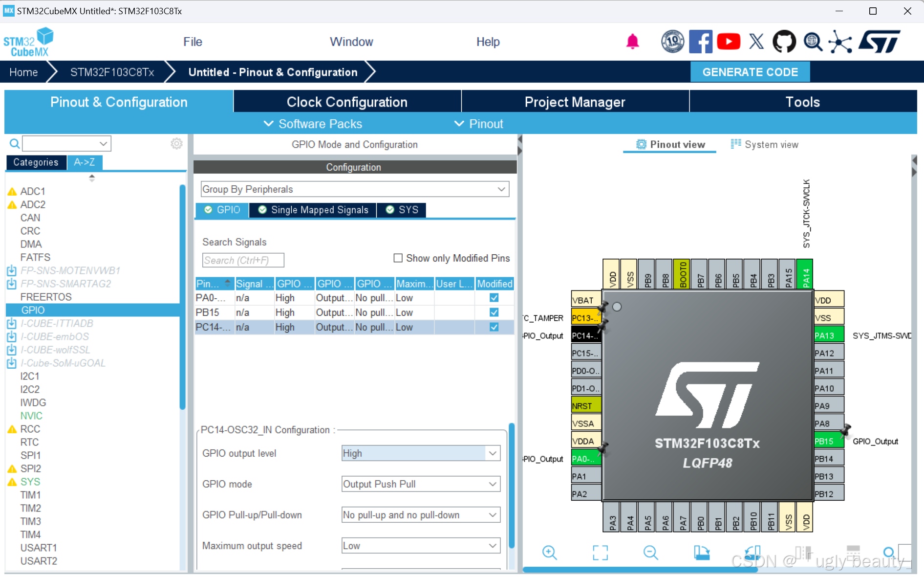
Task: Select SYS in the categories list
Action: tap(30, 482)
